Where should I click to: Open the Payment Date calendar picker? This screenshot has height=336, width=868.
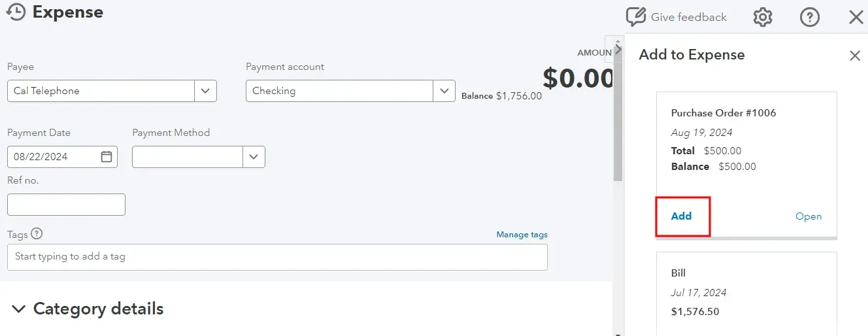coord(107,156)
